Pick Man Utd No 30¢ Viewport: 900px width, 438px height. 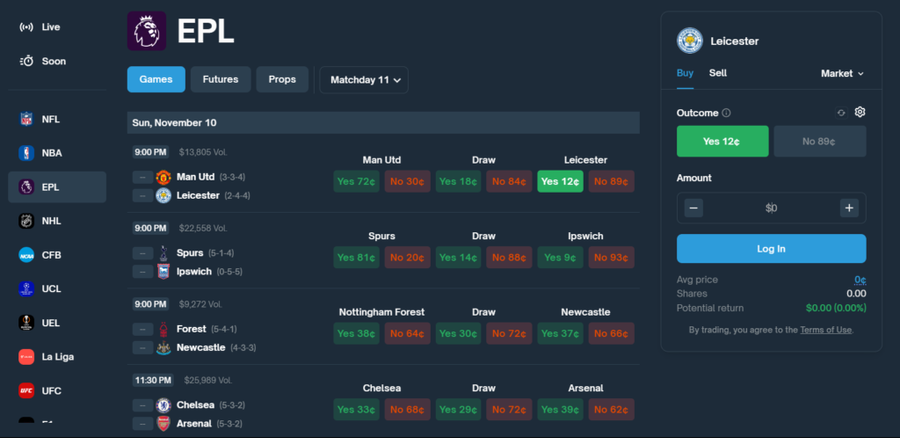tap(408, 181)
